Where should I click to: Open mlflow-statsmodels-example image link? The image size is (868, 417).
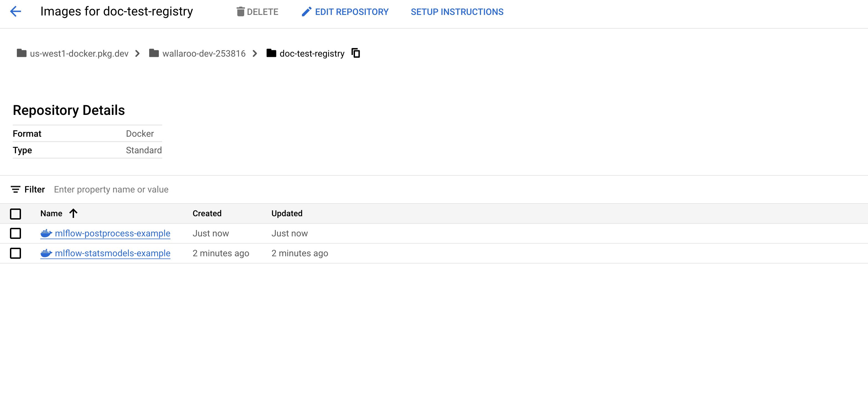(x=112, y=253)
